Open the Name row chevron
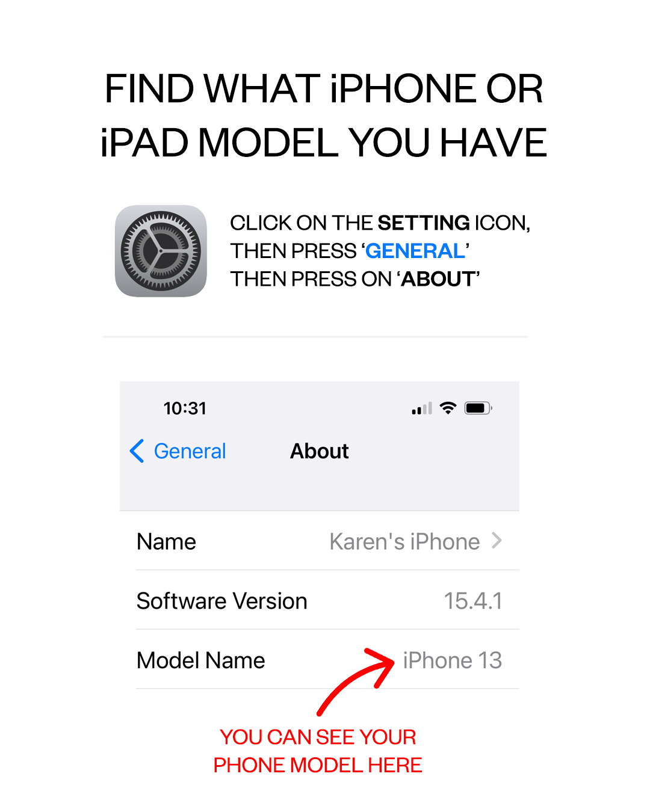The image size is (650, 812). coord(497,541)
